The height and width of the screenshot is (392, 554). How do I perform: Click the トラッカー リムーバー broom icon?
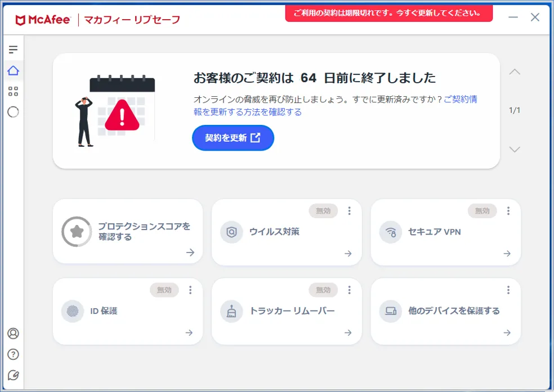click(231, 311)
